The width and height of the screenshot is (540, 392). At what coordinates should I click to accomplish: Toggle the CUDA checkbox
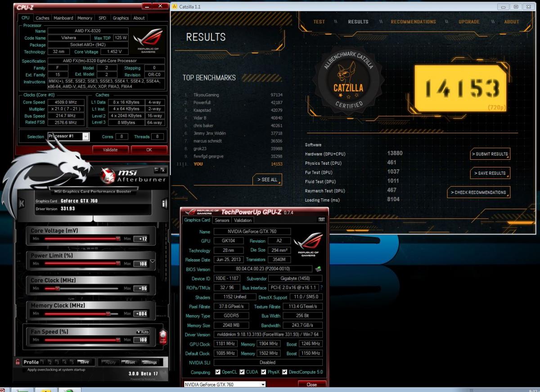coord(242,372)
